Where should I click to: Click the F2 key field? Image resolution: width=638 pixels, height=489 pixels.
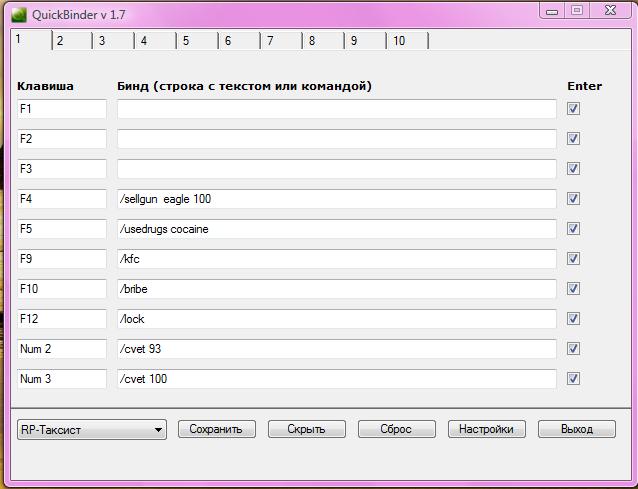(x=62, y=139)
